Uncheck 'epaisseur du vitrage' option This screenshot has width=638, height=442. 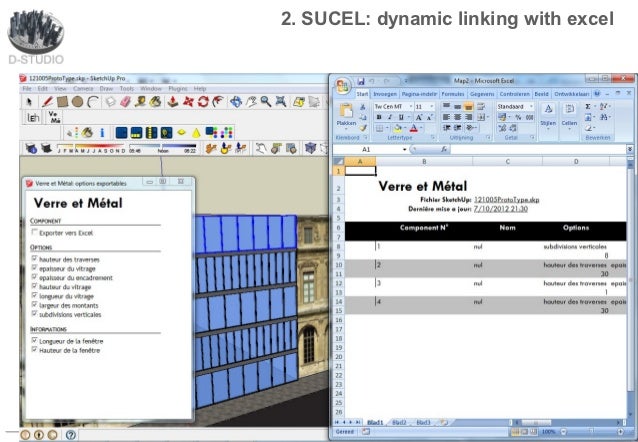(x=35, y=268)
